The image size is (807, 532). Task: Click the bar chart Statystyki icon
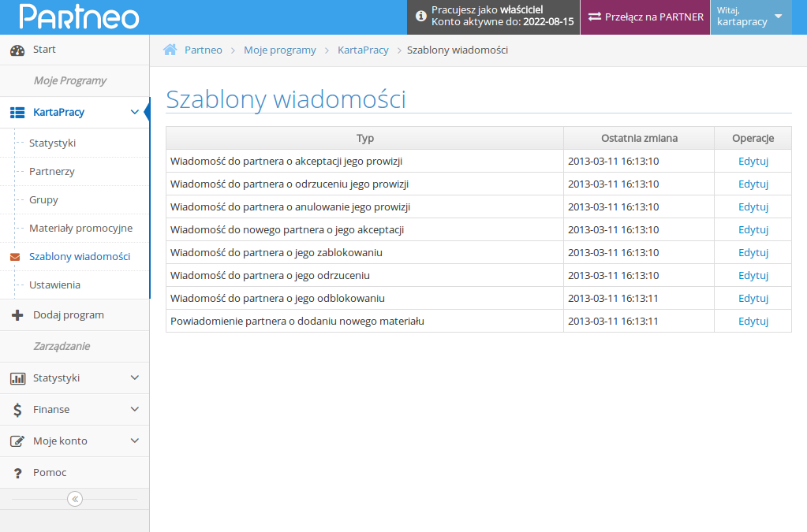[17, 378]
